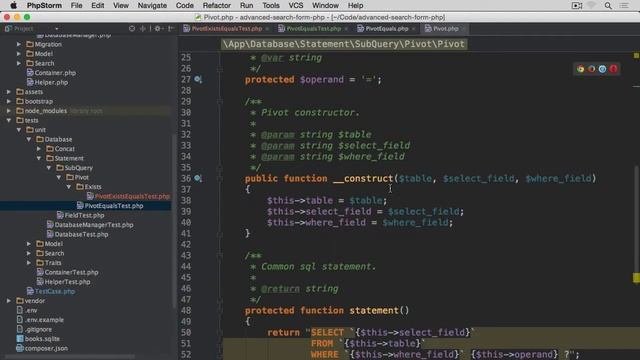Open Pivot.php in Chrome browser icon
This screenshot has height=360, width=640.
coord(580,69)
